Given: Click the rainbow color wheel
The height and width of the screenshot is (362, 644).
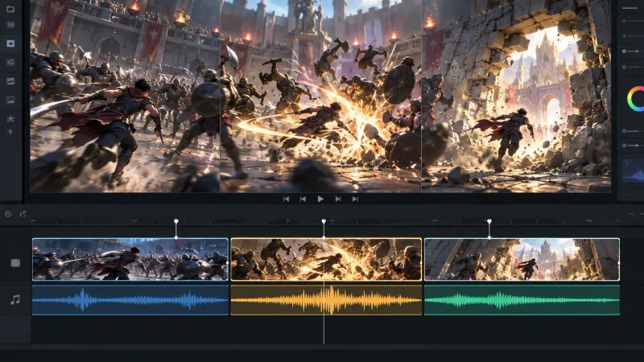Looking at the screenshot, I should tap(635, 98).
